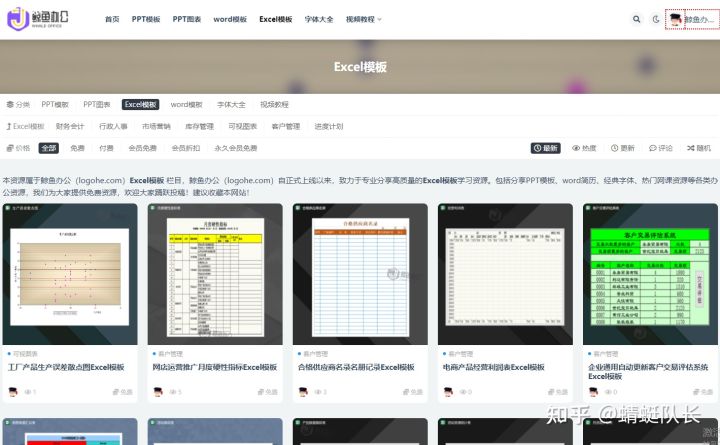Go to 首页 in top navigation
Image resolution: width=720 pixels, height=445 pixels.
(112, 19)
